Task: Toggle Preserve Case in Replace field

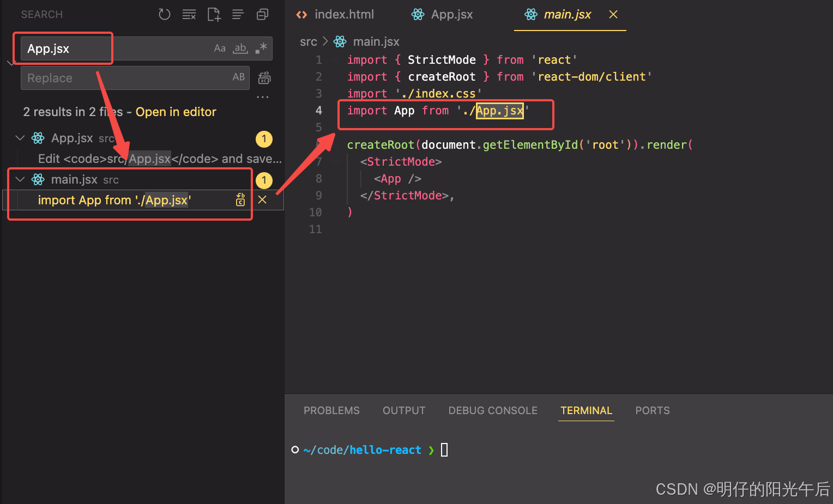Action: click(239, 77)
